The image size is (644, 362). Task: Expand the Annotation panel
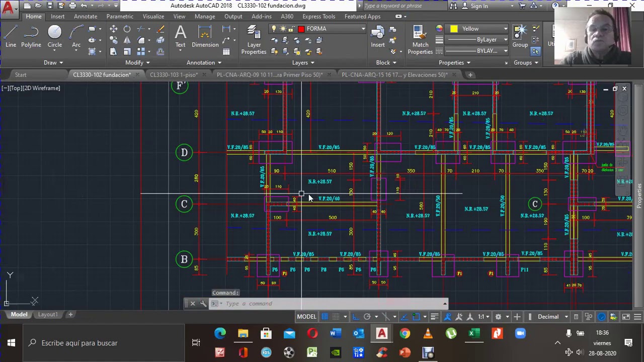click(x=204, y=63)
